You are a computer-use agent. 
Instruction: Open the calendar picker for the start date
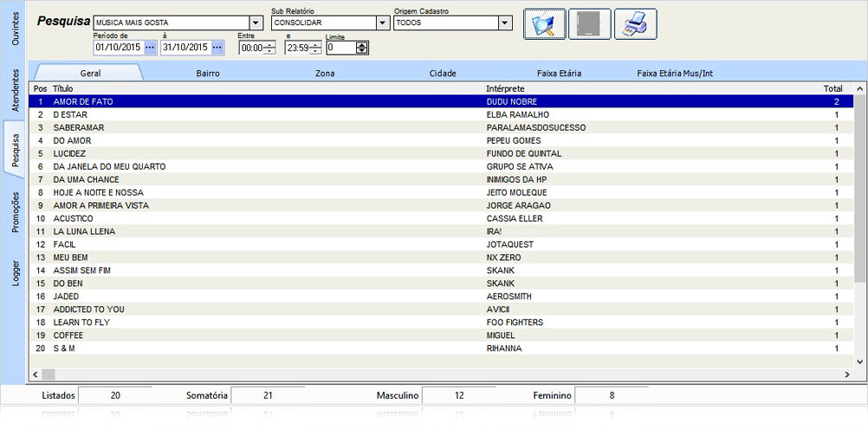coord(150,48)
